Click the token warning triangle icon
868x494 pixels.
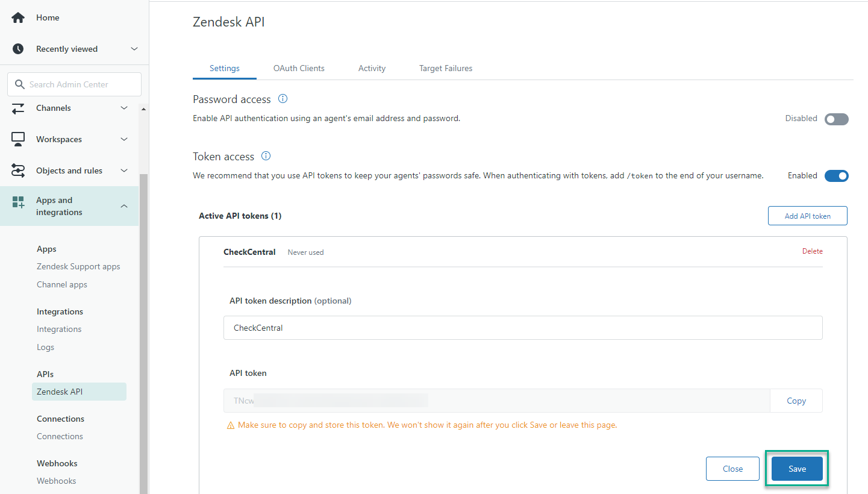(231, 425)
